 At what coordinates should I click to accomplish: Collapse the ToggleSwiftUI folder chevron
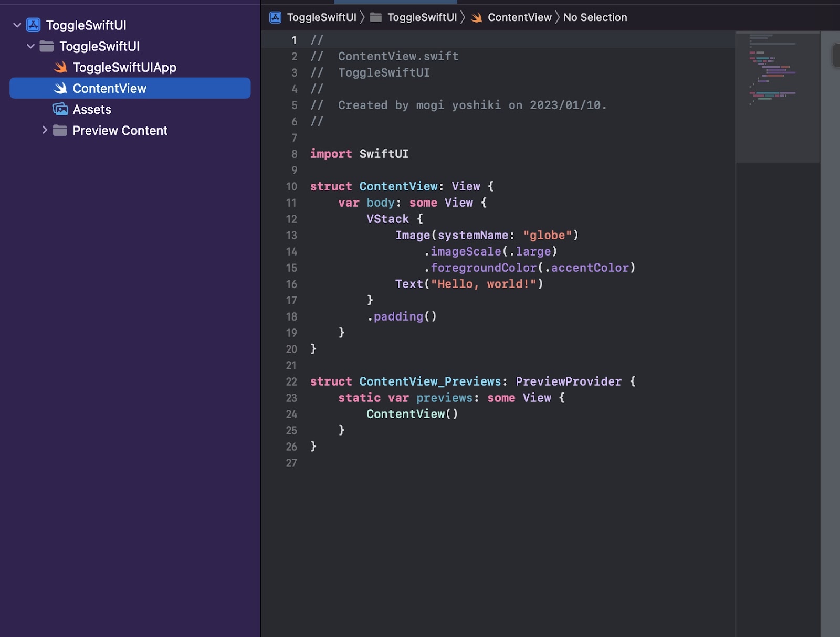[30, 46]
